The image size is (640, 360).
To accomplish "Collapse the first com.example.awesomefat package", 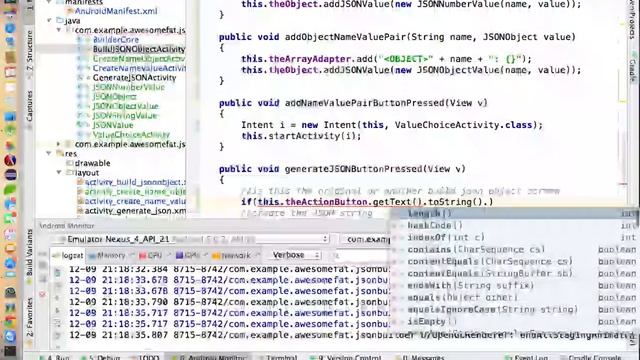I will click(59, 30).
